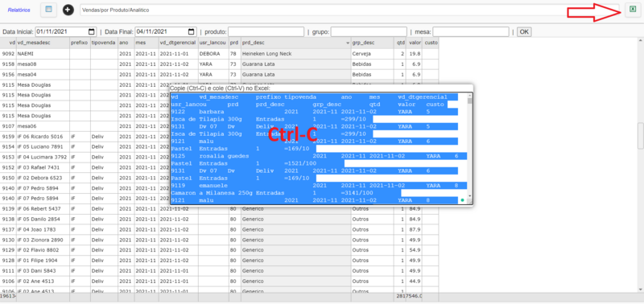Select the iF 06 Rebert 5437 cell
The width and height of the screenshot is (644, 304).
point(43,209)
